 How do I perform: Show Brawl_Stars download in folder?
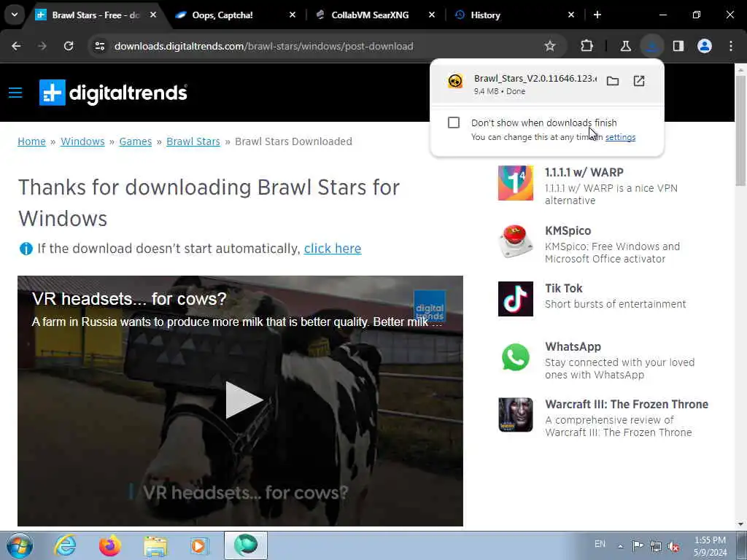tap(613, 81)
